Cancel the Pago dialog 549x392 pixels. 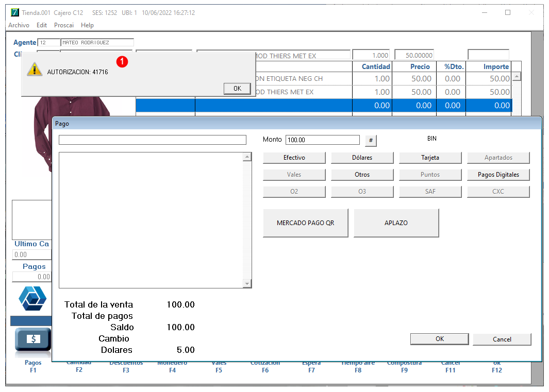coord(502,339)
